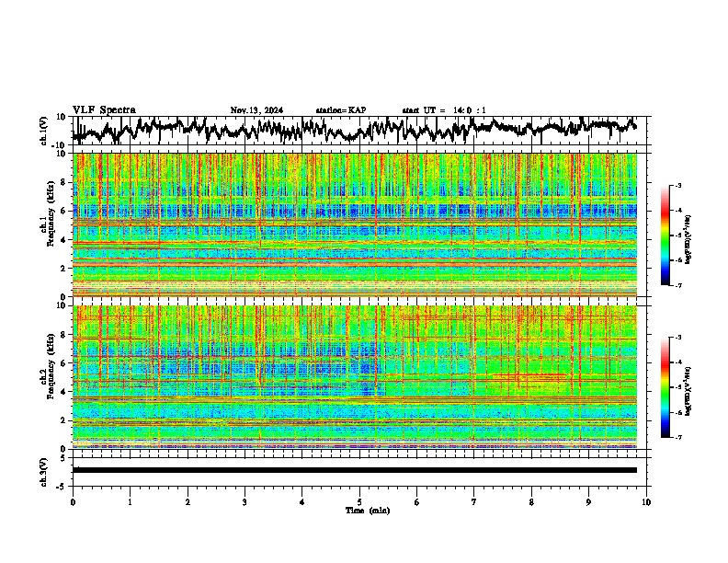Click the ch.2 "Frequency (kHz)" axis label

tap(51, 366)
